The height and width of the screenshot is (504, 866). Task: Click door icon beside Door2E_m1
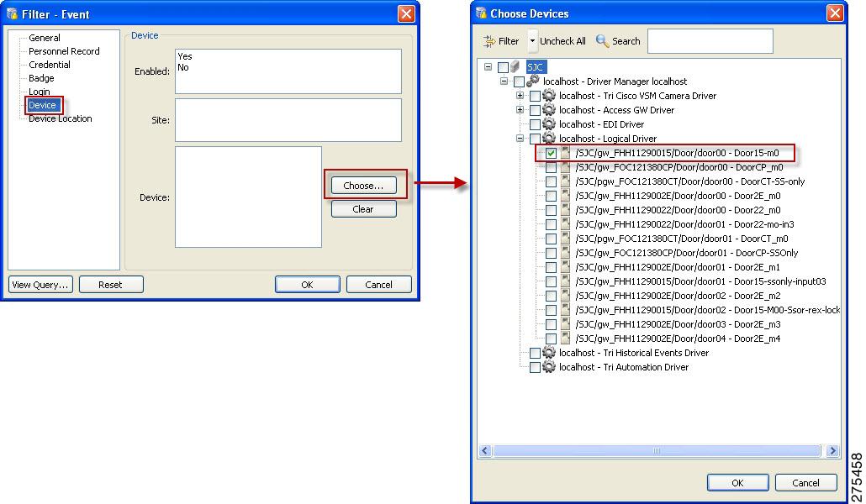click(x=565, y=268)
